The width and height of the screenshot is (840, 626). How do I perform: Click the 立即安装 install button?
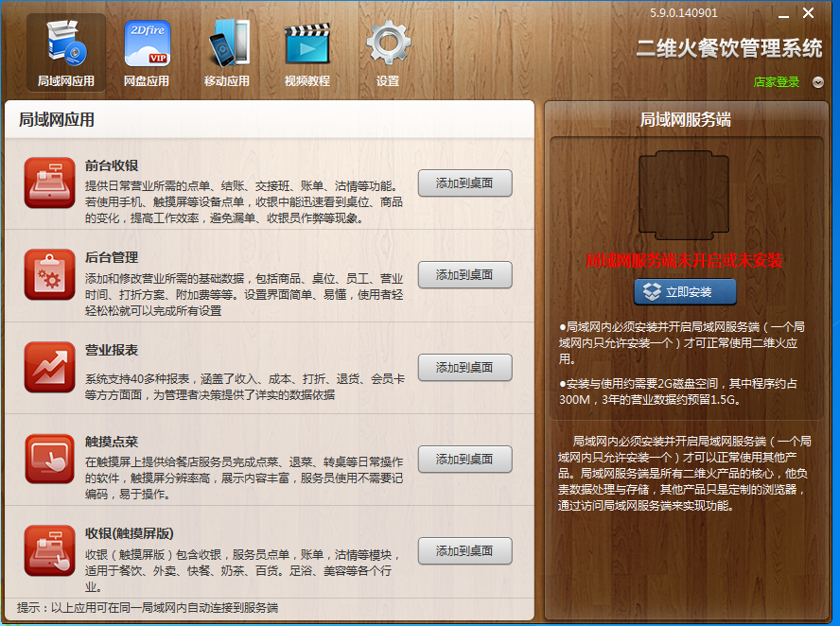coord(685,292)
